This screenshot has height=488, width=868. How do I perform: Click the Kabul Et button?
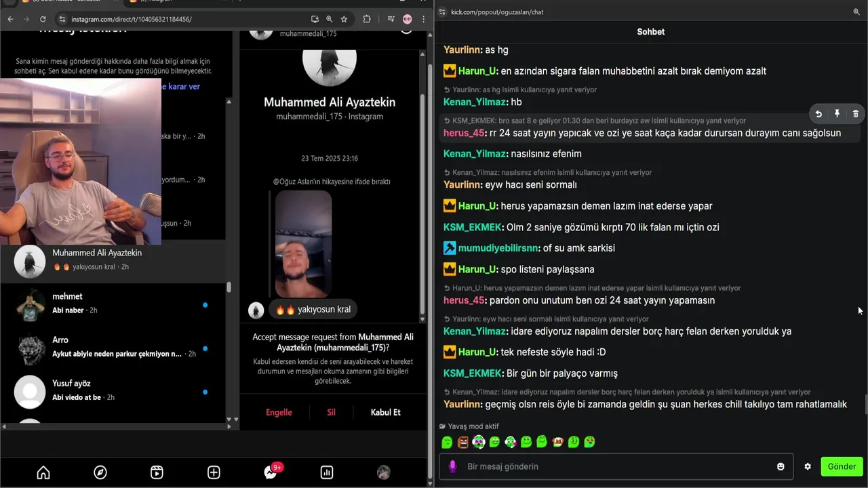tap(385, 412)
